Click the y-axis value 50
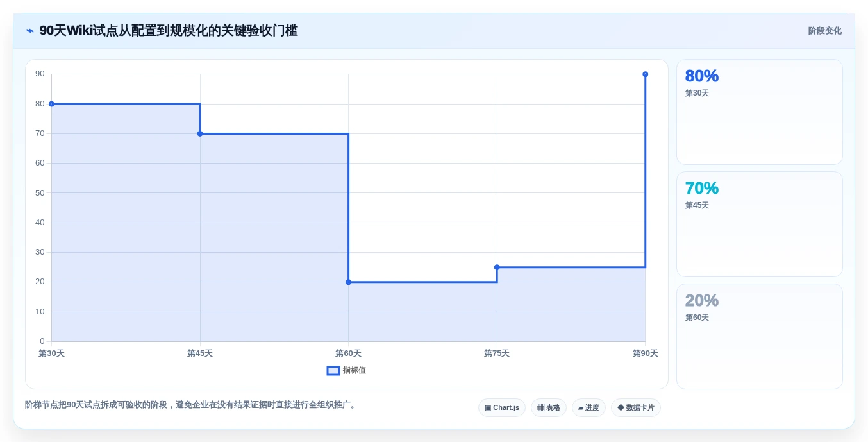 (40, 192)
